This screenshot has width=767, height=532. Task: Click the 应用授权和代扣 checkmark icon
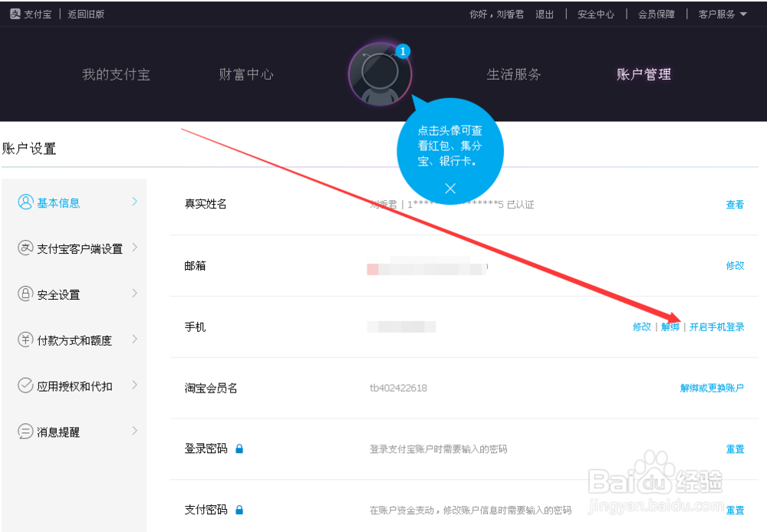(25, 386)
